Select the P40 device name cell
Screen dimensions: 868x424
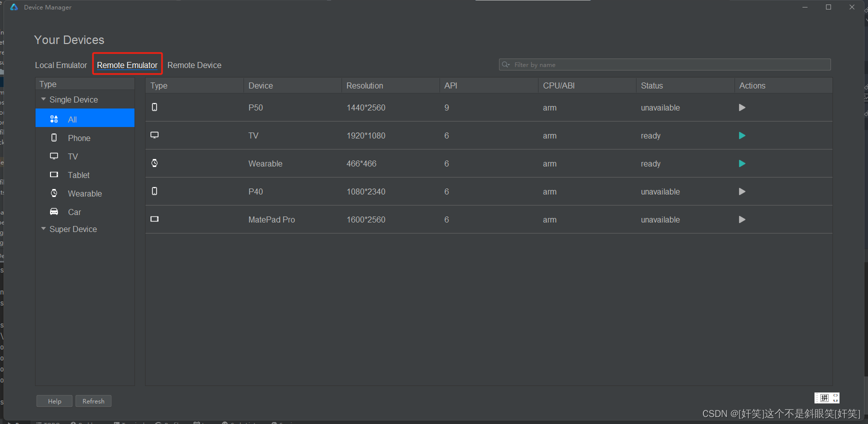point(255,191)
